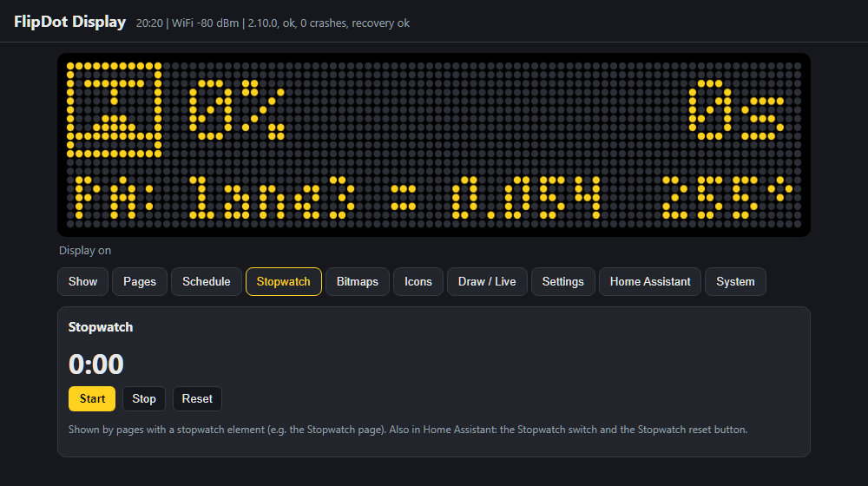This screenshot has width=868, height=486.
Task: Start the stopwatch
Action: tap(92, 398)
